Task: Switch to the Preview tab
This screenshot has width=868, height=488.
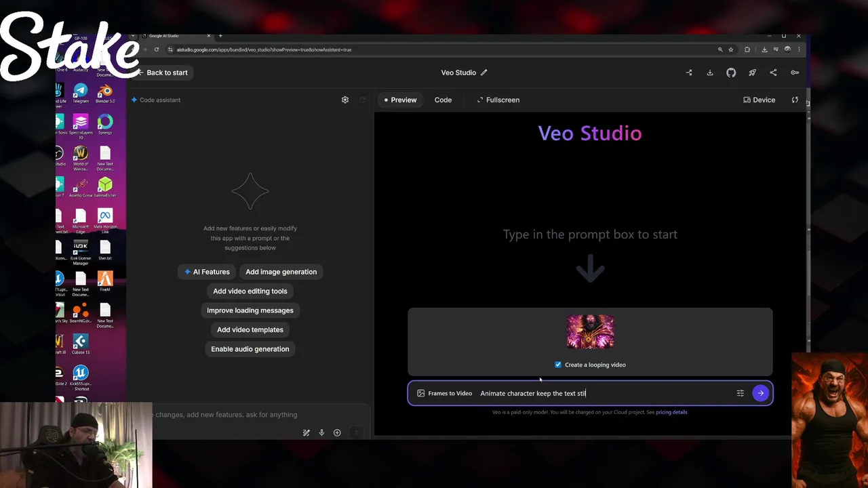Action: 400,100
